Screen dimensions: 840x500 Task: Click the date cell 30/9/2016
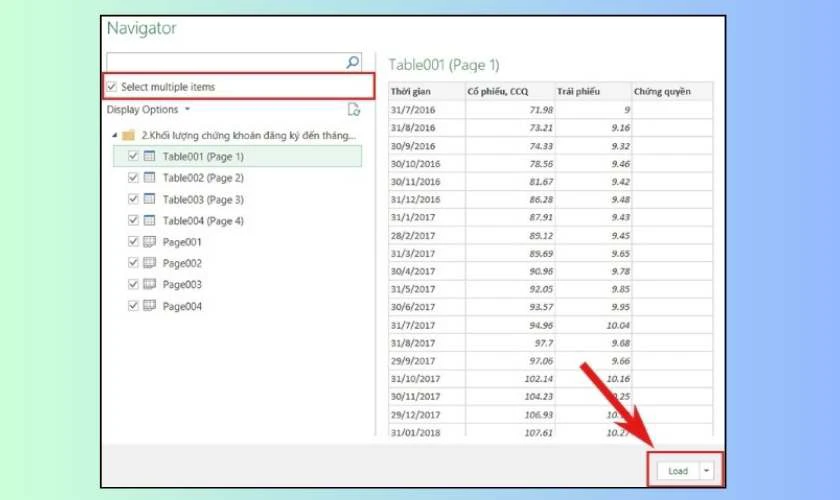click(427, 146)
